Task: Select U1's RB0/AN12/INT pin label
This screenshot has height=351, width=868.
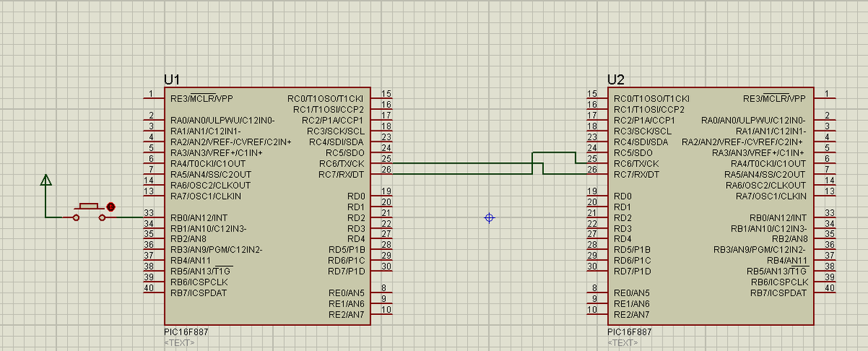Action: coord(200,217)
